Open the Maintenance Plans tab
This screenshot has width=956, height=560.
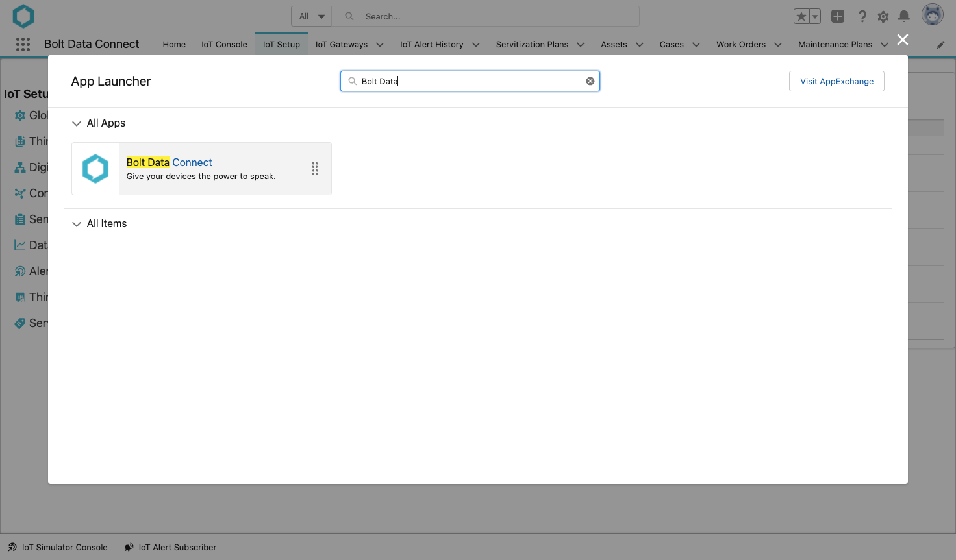[835, 44]
